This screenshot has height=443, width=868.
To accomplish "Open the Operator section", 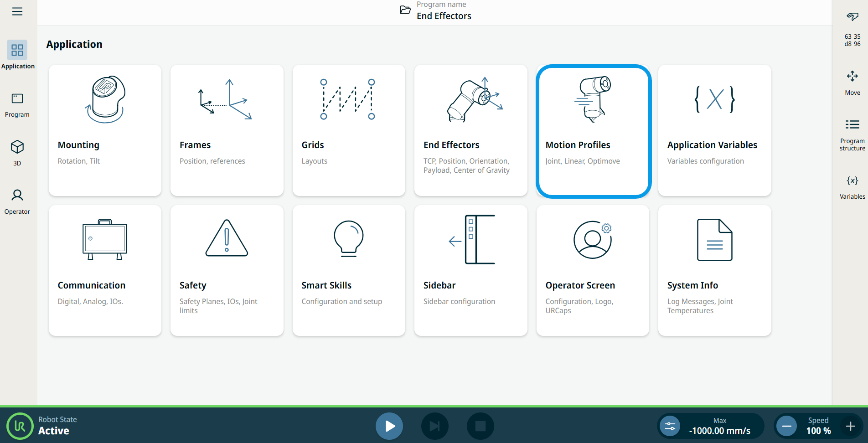I will (17, 201).
